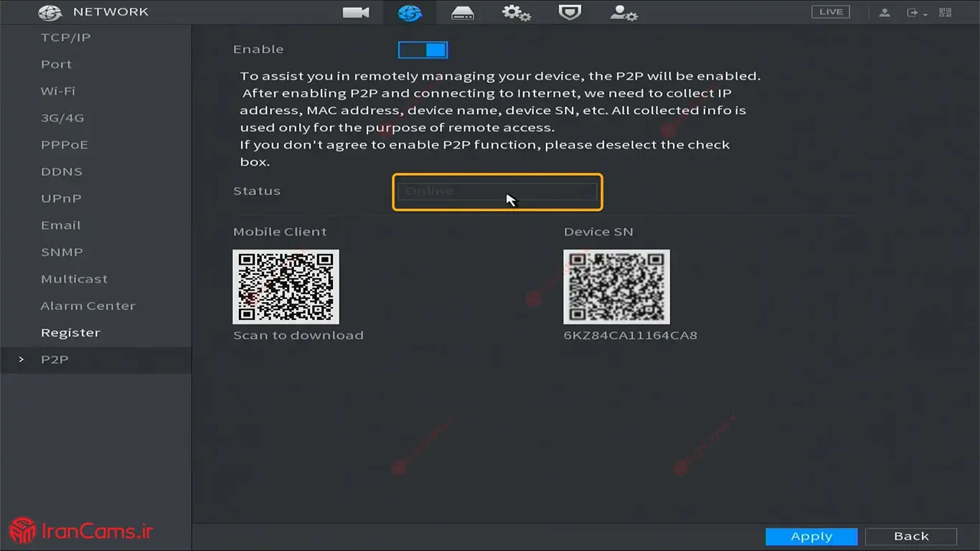Open the logout menu icon
Screen dimensions: 980x551
tap(916, 12)
